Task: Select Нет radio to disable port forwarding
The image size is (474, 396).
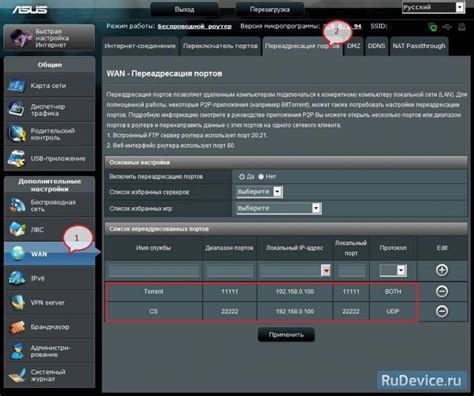Action: click(261, 177)
